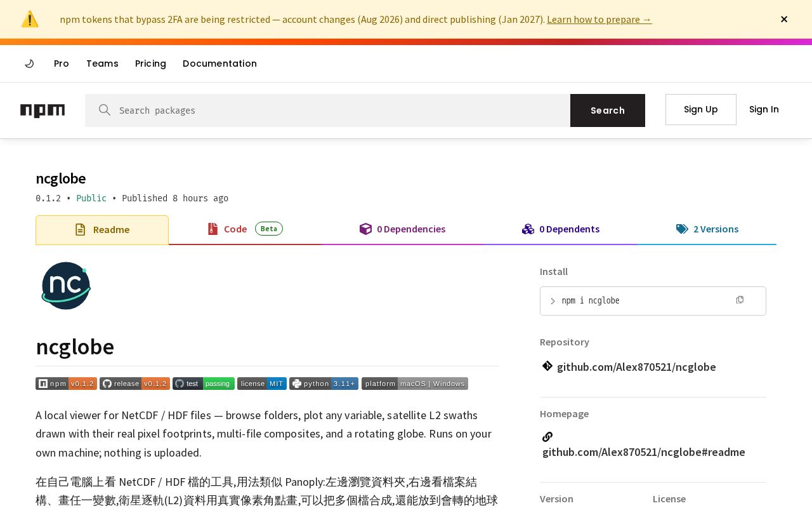Click the platform macOS Windows badge
Viewport: 812px width, 508px height.
[415, 384]
